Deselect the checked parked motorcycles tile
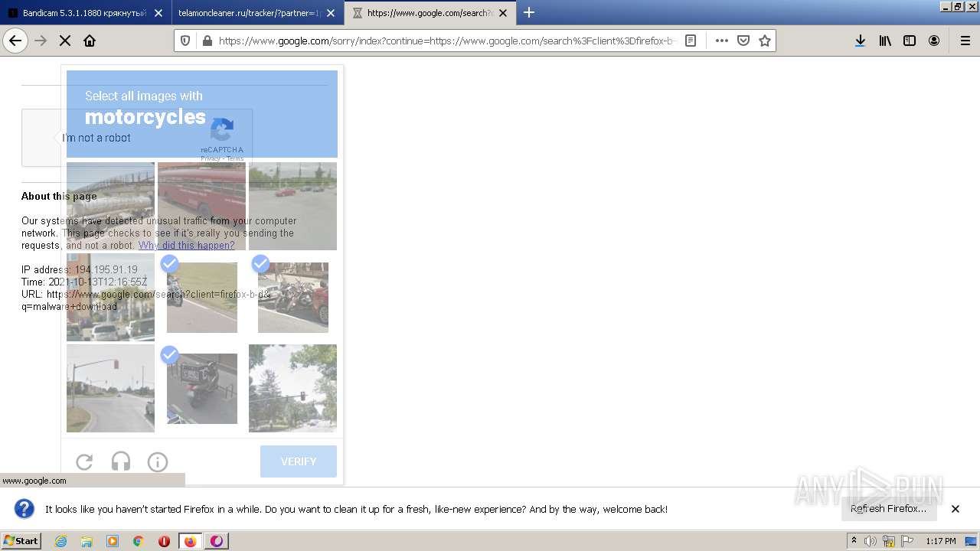The width and height of the screenshot is (980, 551). tap(293, 298)
